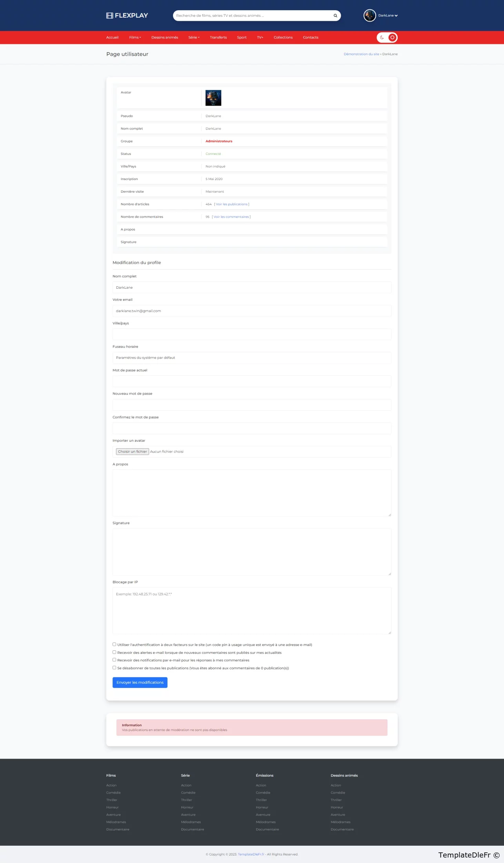
Task: Click the search magnifier icon
Action: (x=335, y=16)
